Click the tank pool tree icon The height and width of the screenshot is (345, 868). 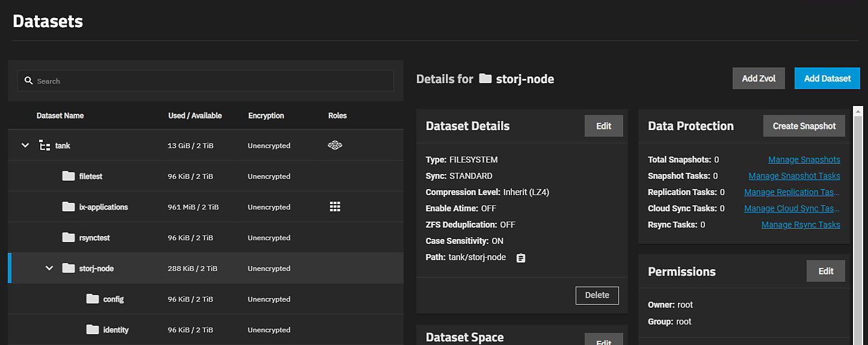pyautogui.click(x=45, y=145)
